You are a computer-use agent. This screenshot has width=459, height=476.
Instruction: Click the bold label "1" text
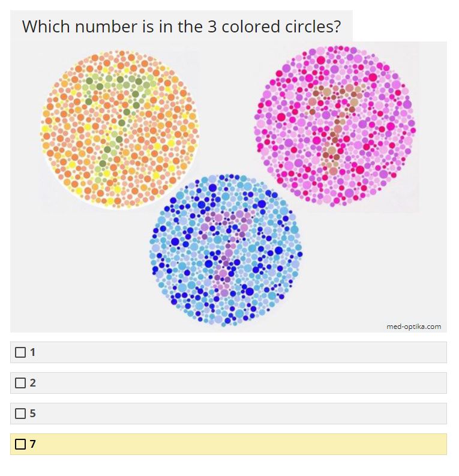(x=32, y=352)
